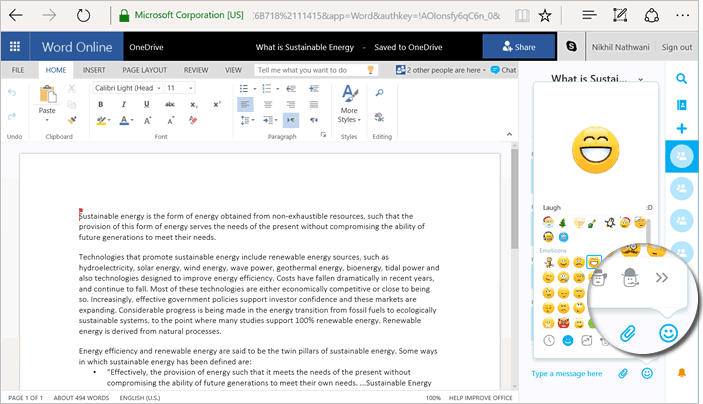Click the Cut scissors icon
Screen dimensions: 703x404
(x=72, y=89)
